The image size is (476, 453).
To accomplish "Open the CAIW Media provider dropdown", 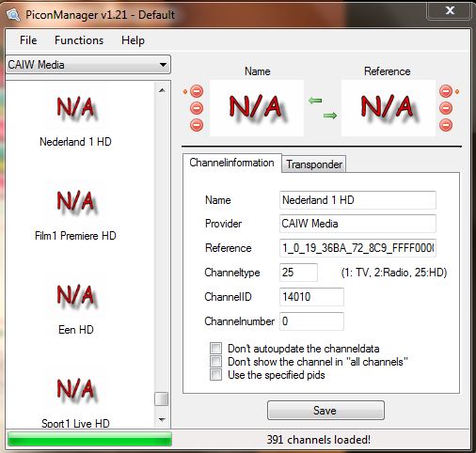I will (x=88, y=65).
